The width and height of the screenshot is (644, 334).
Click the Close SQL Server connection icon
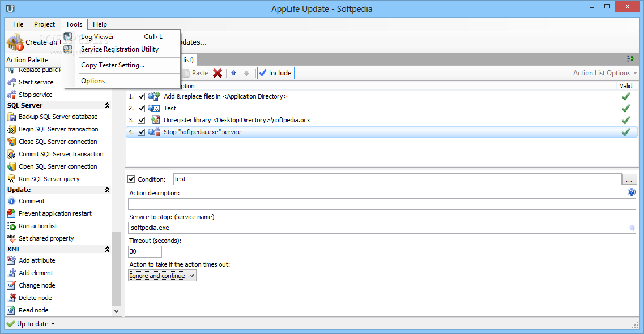(11, 142)
